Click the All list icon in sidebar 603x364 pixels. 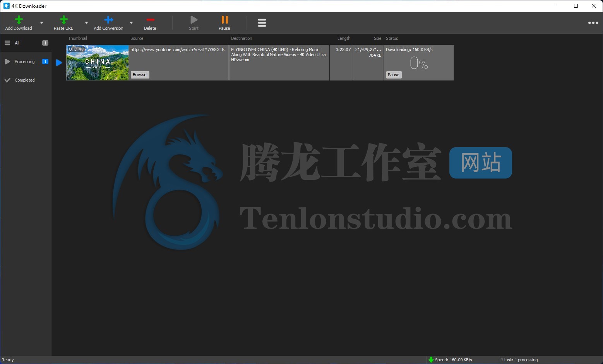(x=7, y=43)
